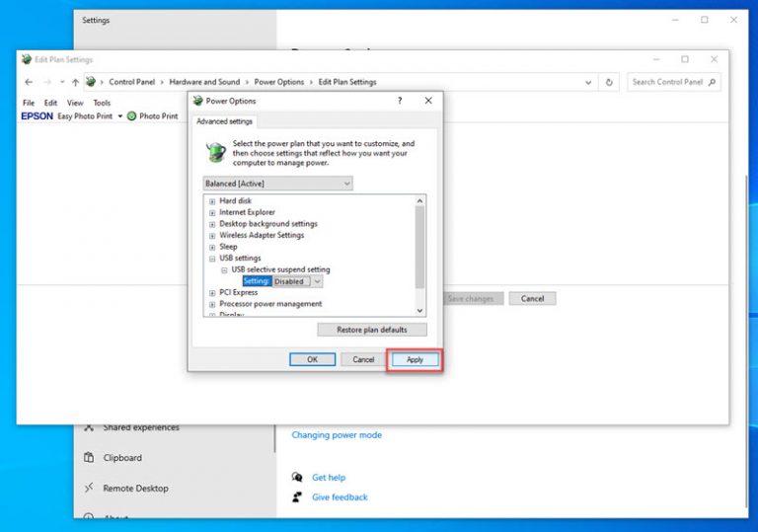This screenshot has height=532, width=758.
Task: Maximize the Edit Plan Settings window
Action: [x=685, y=59]
